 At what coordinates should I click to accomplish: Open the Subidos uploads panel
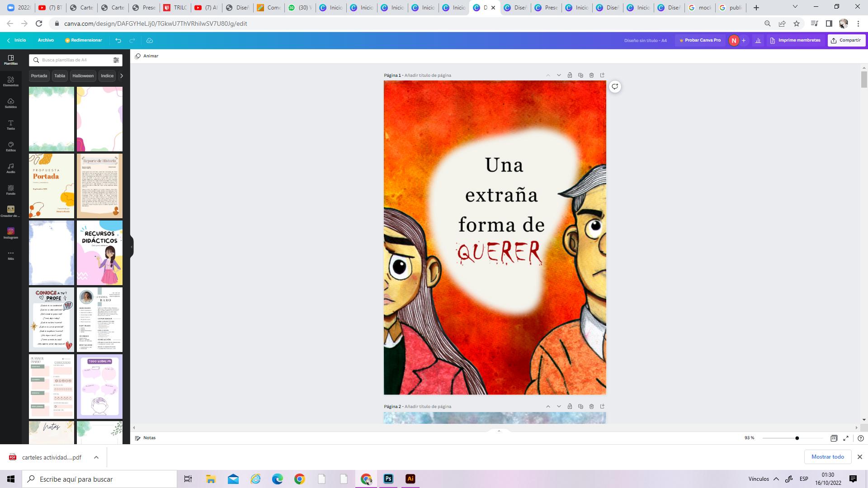(11, 103)
